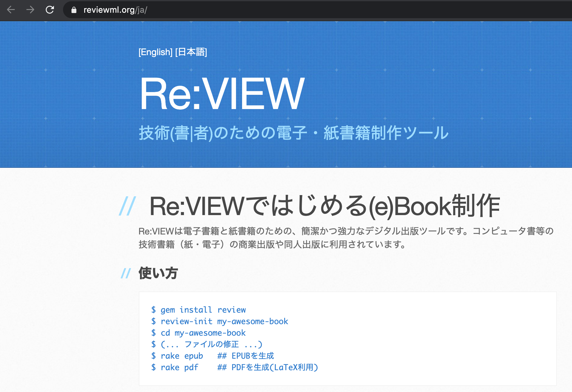Switch language to [English]
The width and height of the screenshot is (572, 392).
(155, 52)
